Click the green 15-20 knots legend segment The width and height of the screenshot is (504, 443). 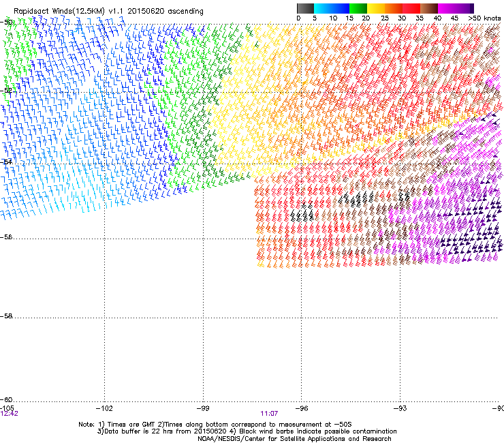click(x=358, y=8)
